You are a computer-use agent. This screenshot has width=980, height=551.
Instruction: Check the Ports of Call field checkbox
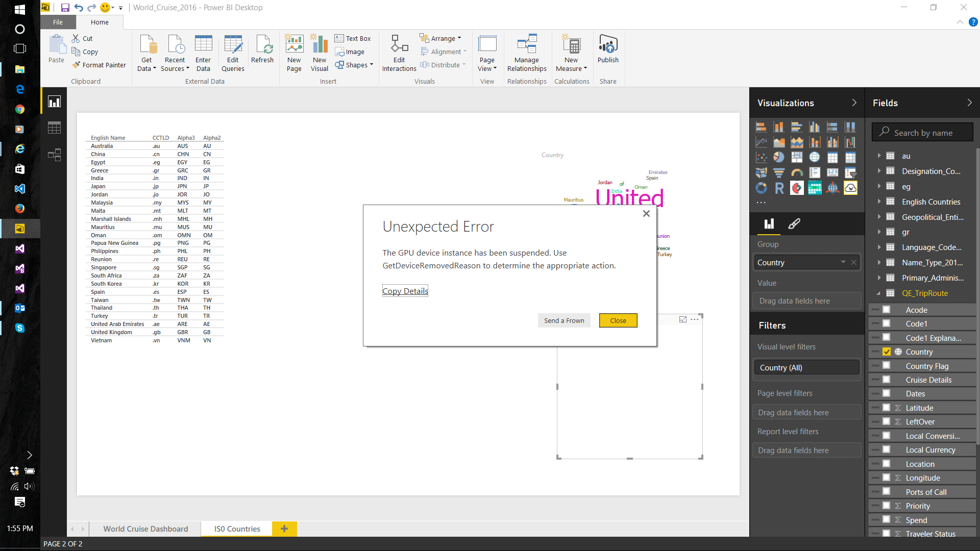point(887,492)
